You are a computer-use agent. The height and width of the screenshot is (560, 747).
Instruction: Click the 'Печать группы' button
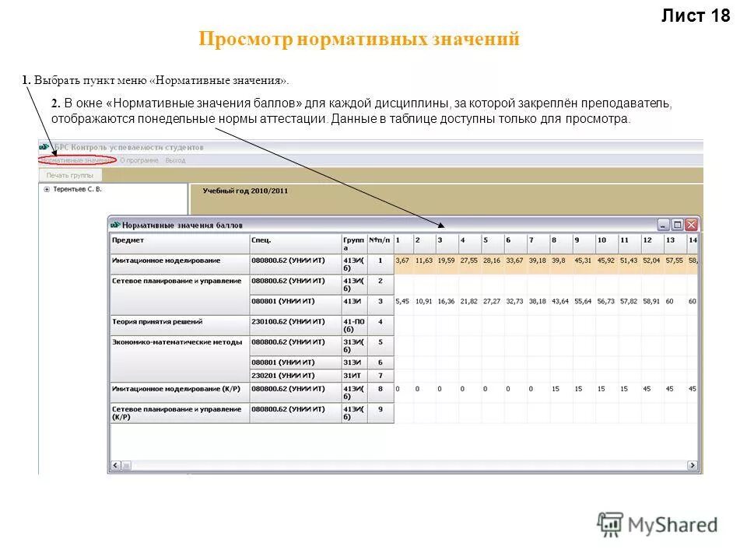coord(70,175)
